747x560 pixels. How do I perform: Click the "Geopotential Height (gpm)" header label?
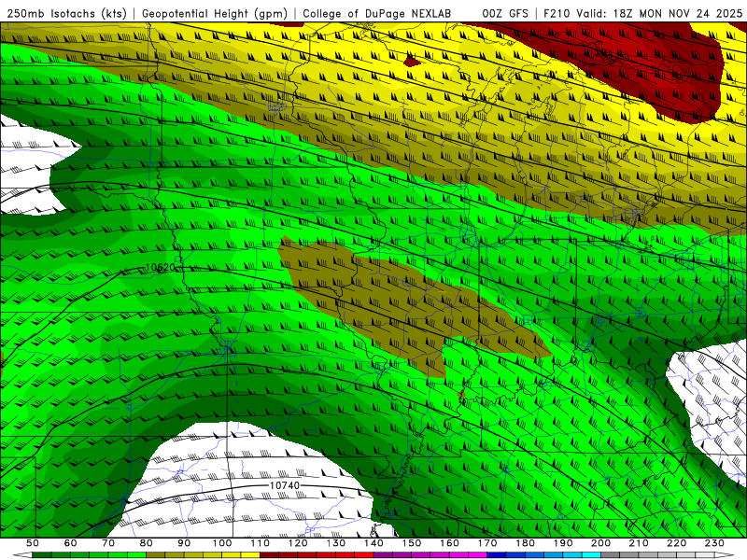click(x=215, y=13)
